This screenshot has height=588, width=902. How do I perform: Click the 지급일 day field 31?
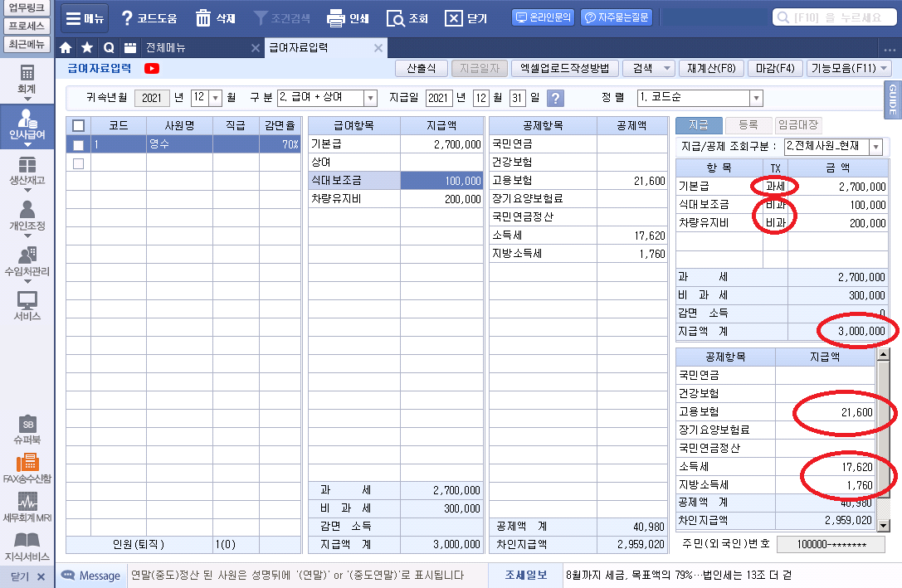[x=517, y=99]
